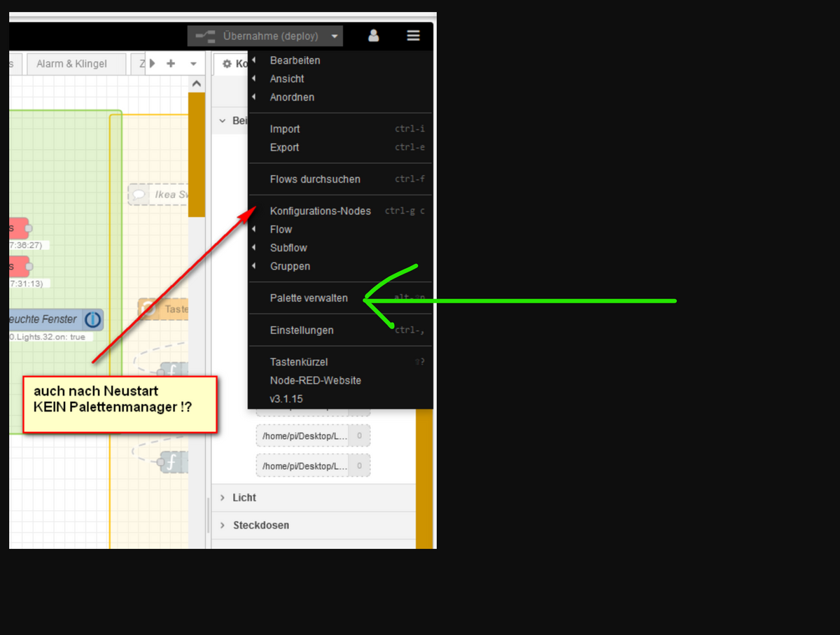Click the status text 0.Lights.32.on: true
840x635 pixels.
coord(48,337)
